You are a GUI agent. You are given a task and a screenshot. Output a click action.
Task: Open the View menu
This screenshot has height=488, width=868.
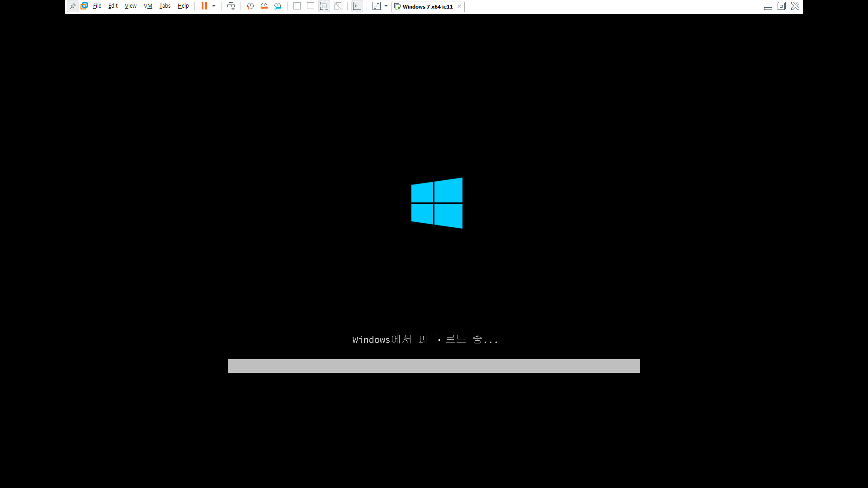(131, 6)
